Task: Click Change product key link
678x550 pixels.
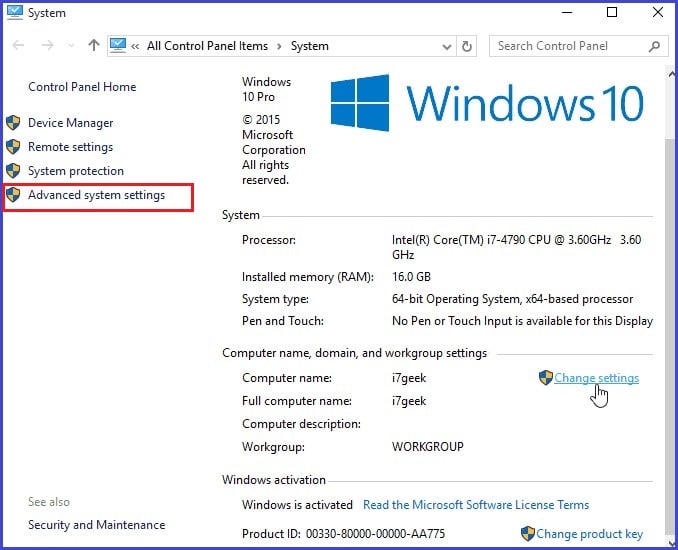Action: (590, 534)
